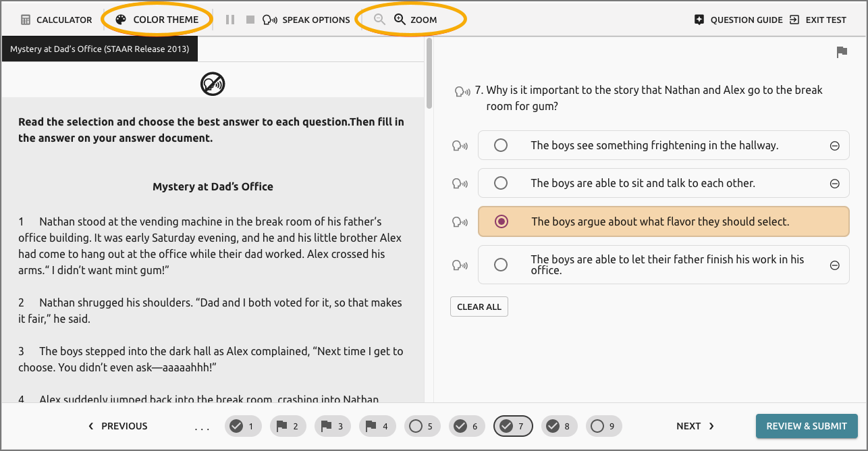Eliminate the 'father finish his work' answer
The height and width of the screenshot is (451, 868).
click(x=834, y=265)
